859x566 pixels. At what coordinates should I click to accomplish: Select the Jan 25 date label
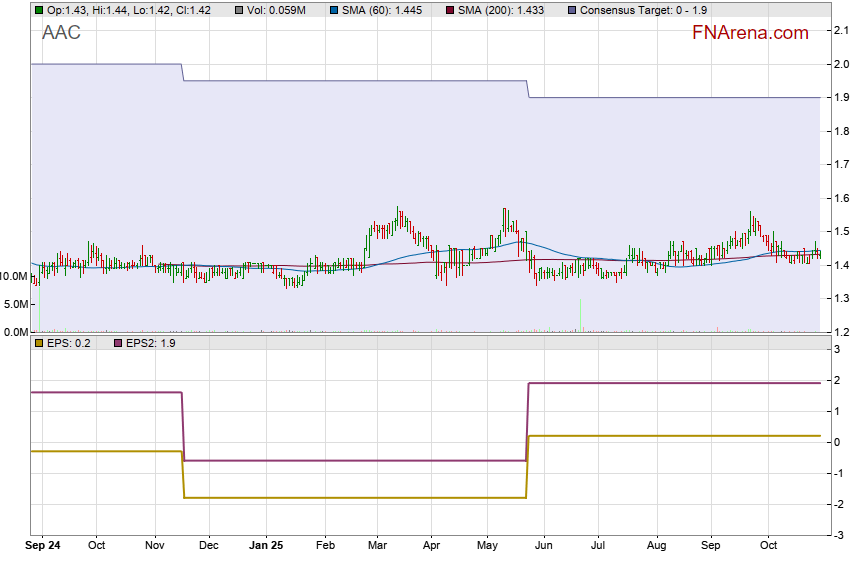coord(266,546)
